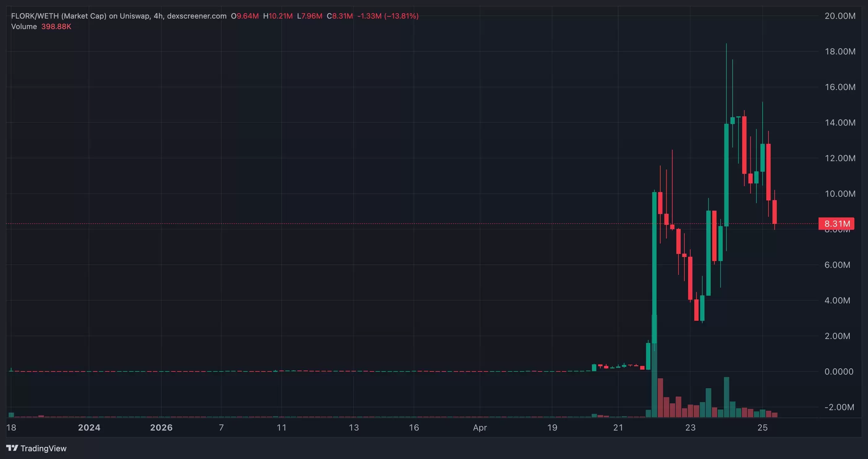Click the 0.0000 price axis label
The width and height of the screenshot is (868, 459).
point(839,371)
